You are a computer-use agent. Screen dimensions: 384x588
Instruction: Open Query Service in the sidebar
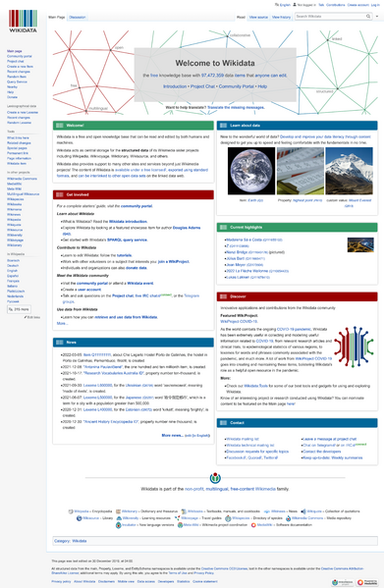[17, 81]
